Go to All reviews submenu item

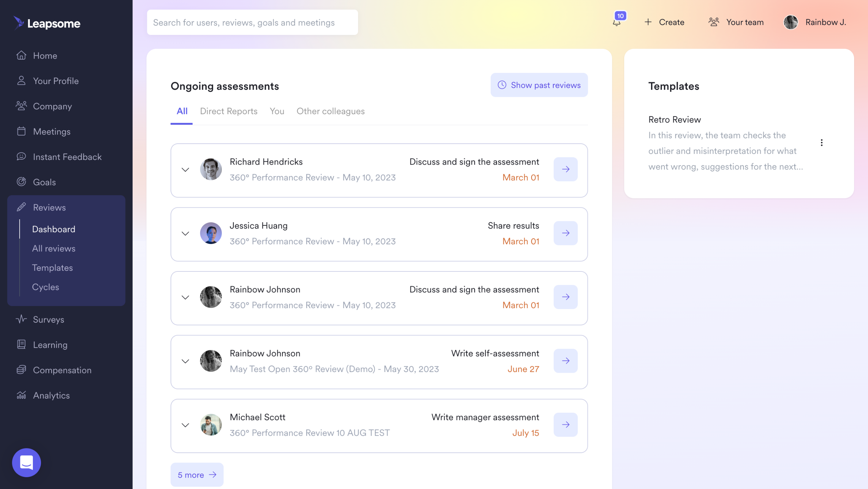(x=54, y=248)
